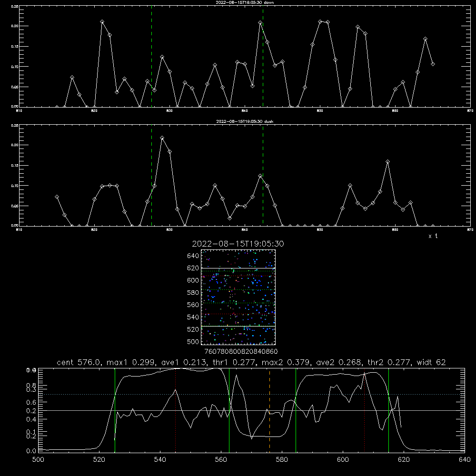Click the '600' x-axis label of bottom plot
Viewport: 476px width, 476px height.
(343, 460)
